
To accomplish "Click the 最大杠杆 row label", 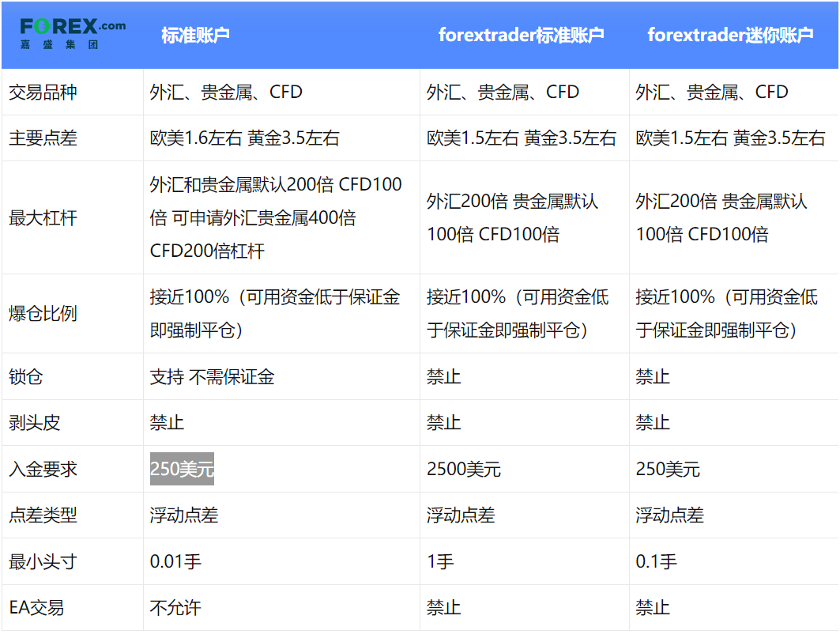I will tap(43, 217).
